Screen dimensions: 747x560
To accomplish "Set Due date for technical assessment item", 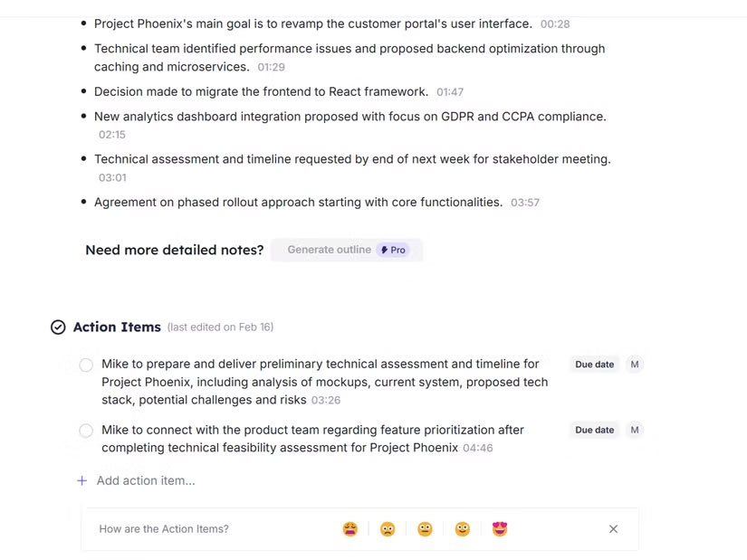I will 594,365.
